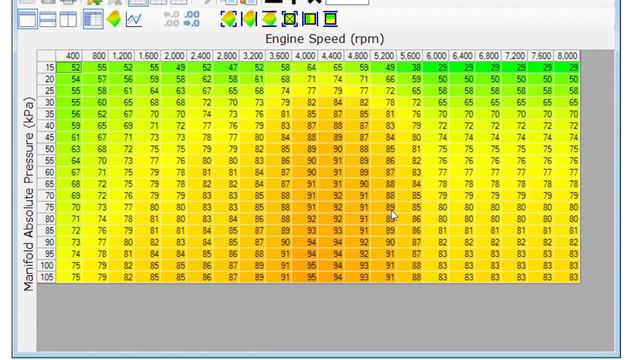Screen dimensions: 640x360
Task: Click the blue decimal places icon
Action: (191, 19)
